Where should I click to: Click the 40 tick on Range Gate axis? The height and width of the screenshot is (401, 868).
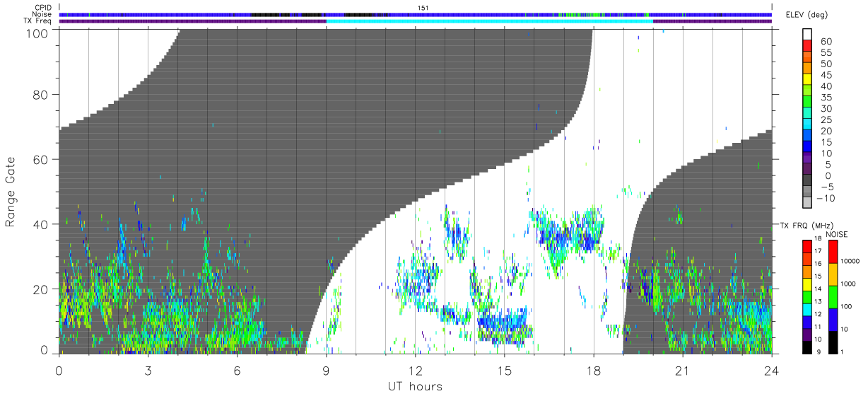[x=42, y=224]
